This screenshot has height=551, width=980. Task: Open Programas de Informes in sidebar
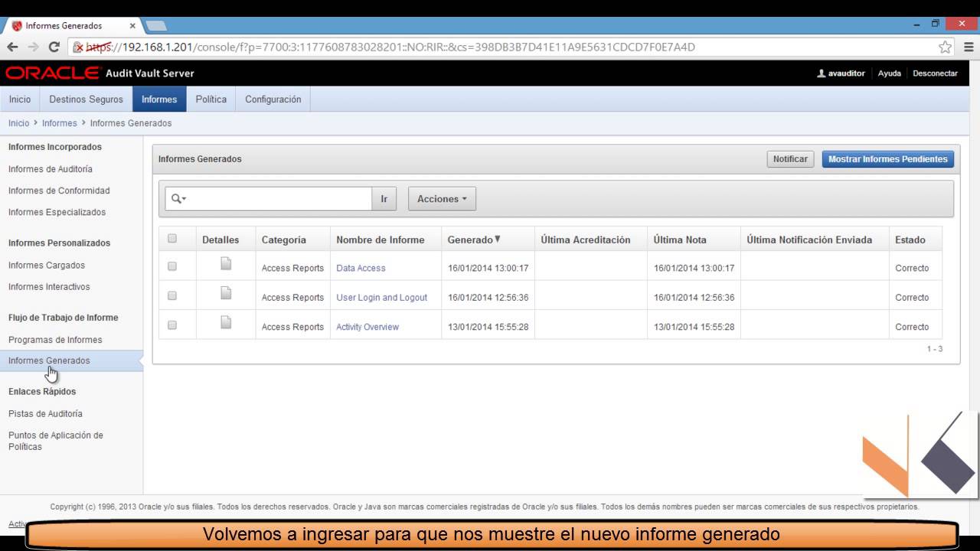tap(55, 340)
